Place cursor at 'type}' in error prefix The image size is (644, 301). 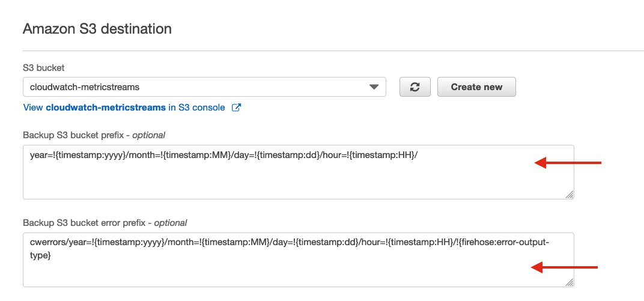[40, 255]
